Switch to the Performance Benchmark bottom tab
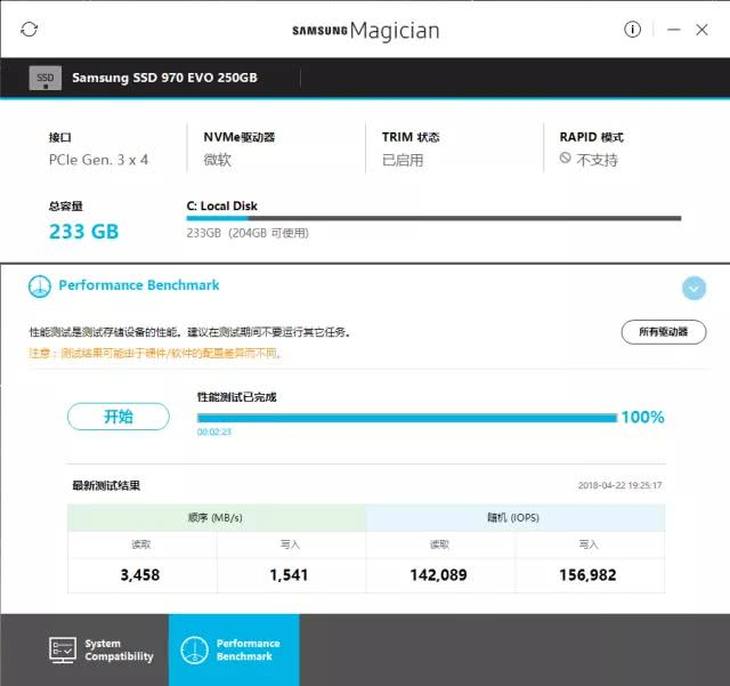This screenshot has height=686, width=730. (234, 650)
